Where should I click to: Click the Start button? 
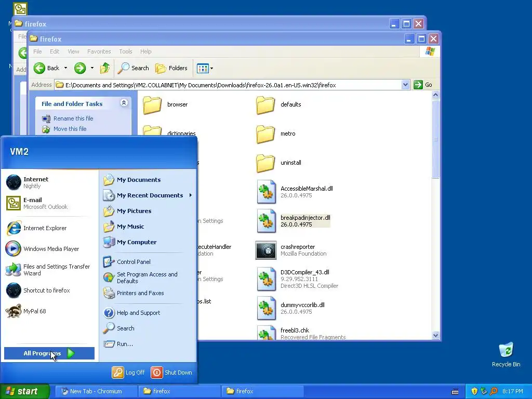point(24,391)
